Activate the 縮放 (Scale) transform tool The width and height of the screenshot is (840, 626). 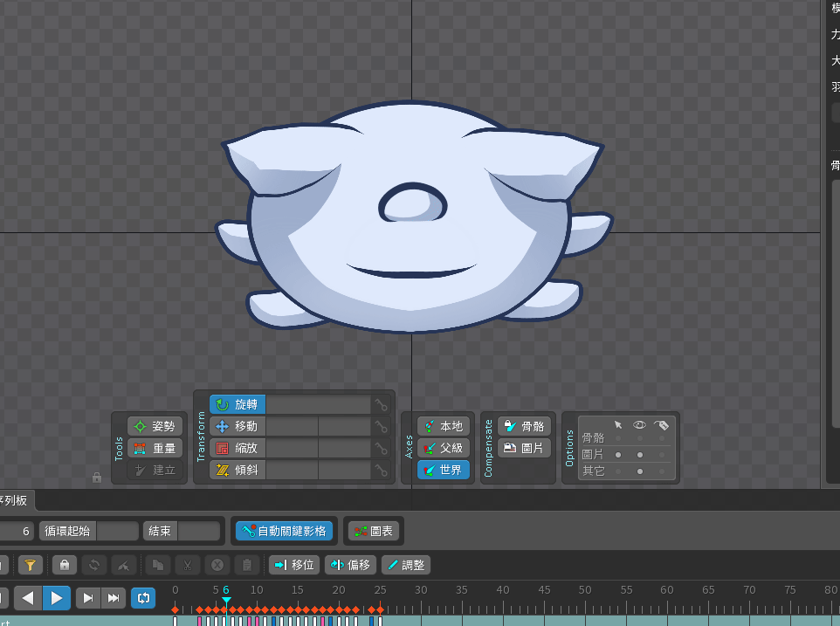coord(238,448)
